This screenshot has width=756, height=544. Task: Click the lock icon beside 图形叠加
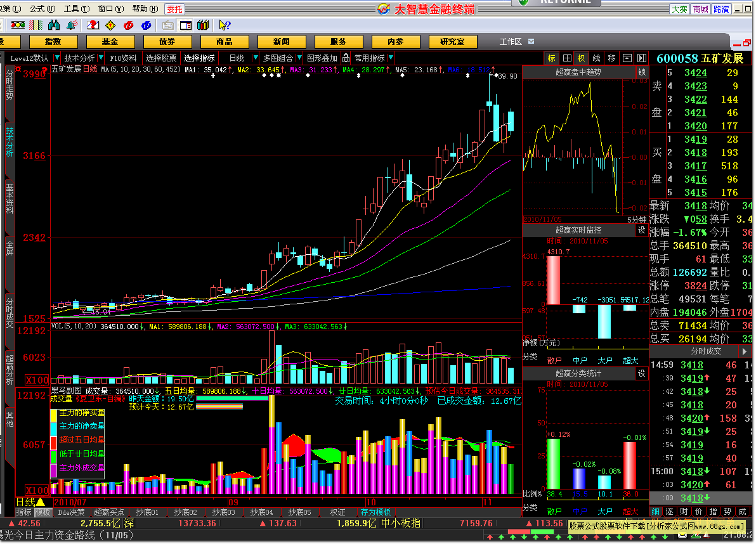[346, 58]
